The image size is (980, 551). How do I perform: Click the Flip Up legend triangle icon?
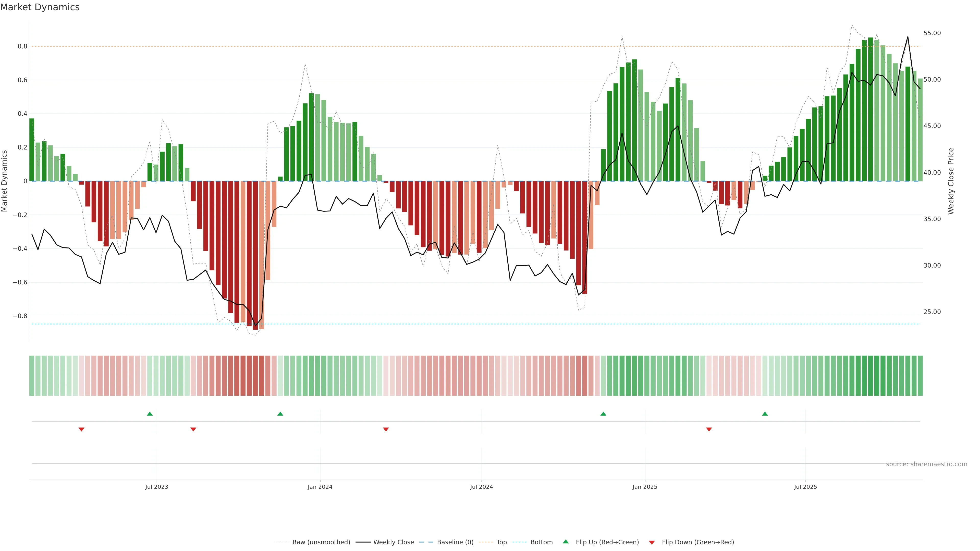(566, 542)
